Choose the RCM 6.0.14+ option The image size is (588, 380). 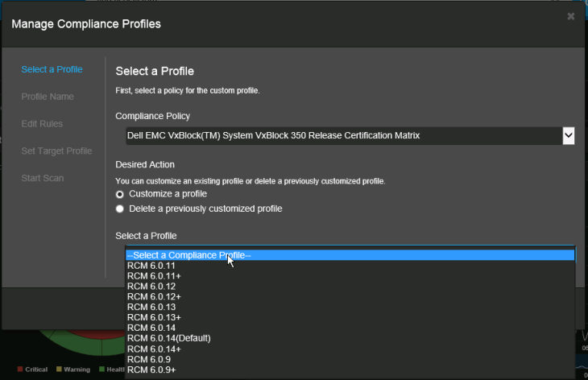pyautogui.click(x=153, y=349)
